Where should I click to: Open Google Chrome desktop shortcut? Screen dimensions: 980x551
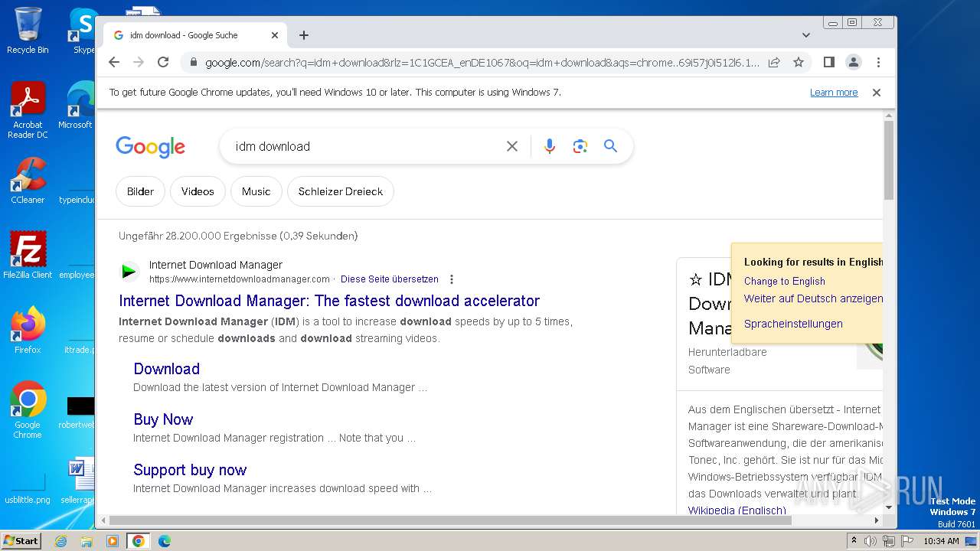(28, 409)
